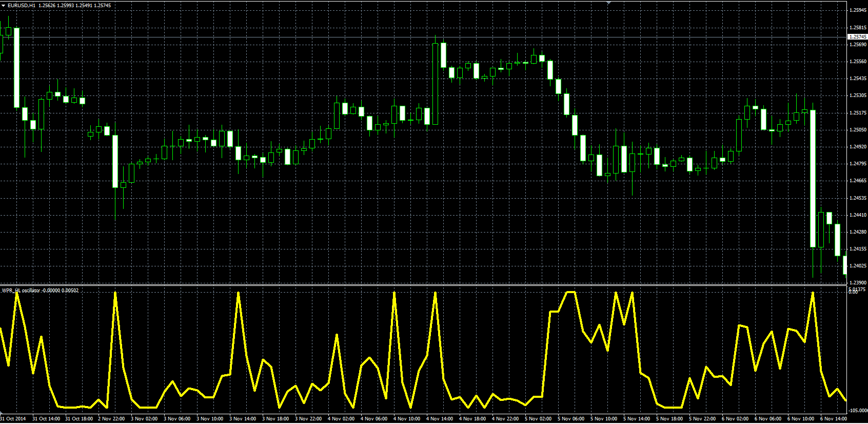The width and height of the screenshot is (868, 424).
Task: Click the 6 Nov 02:00 time label
Action: [x=735, y=419]
